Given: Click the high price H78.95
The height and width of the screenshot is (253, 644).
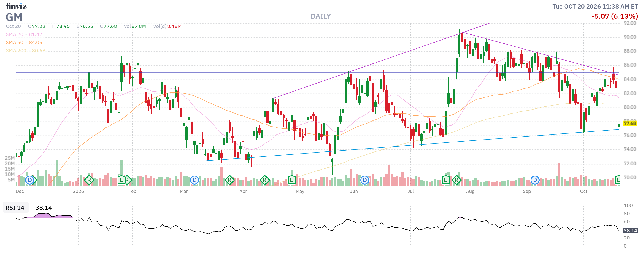Looking at the screenshot, I should (x=61, y=26).
